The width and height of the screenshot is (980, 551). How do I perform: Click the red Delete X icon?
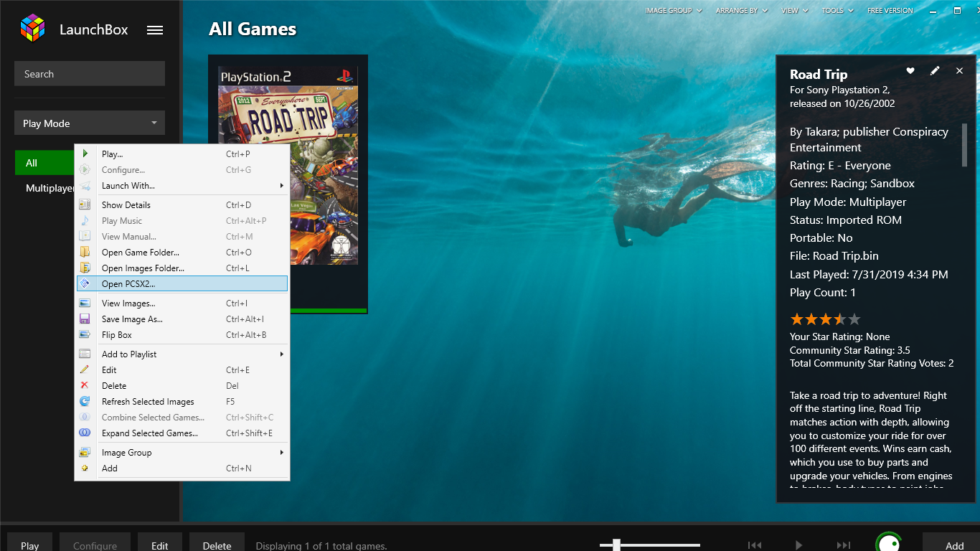pos(85,385)
